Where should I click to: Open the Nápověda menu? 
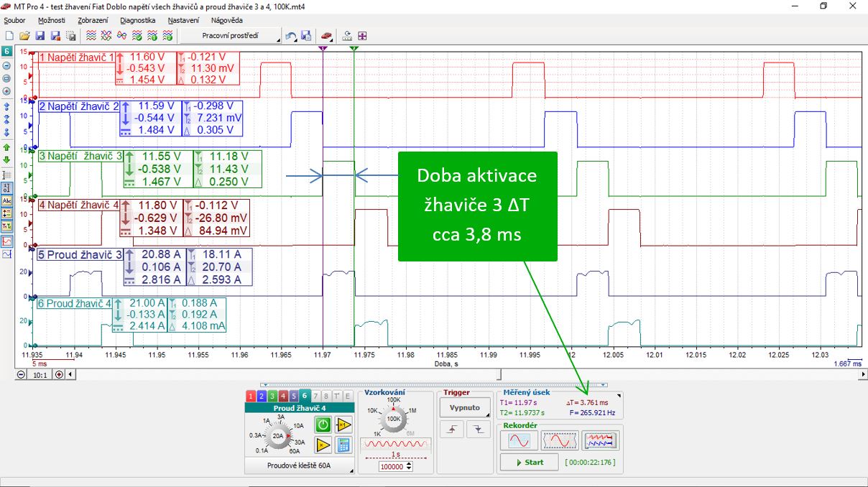[x=226, y=21]
